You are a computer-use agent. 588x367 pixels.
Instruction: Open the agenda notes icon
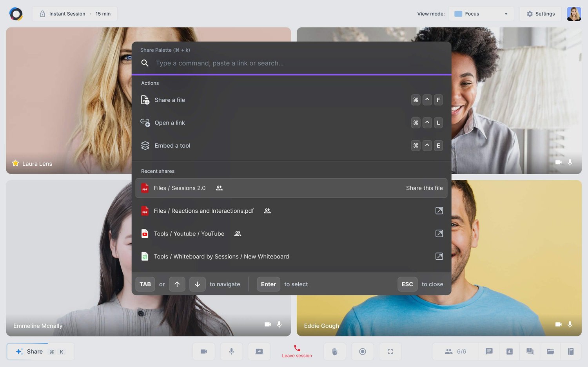(x=571, y=351)
